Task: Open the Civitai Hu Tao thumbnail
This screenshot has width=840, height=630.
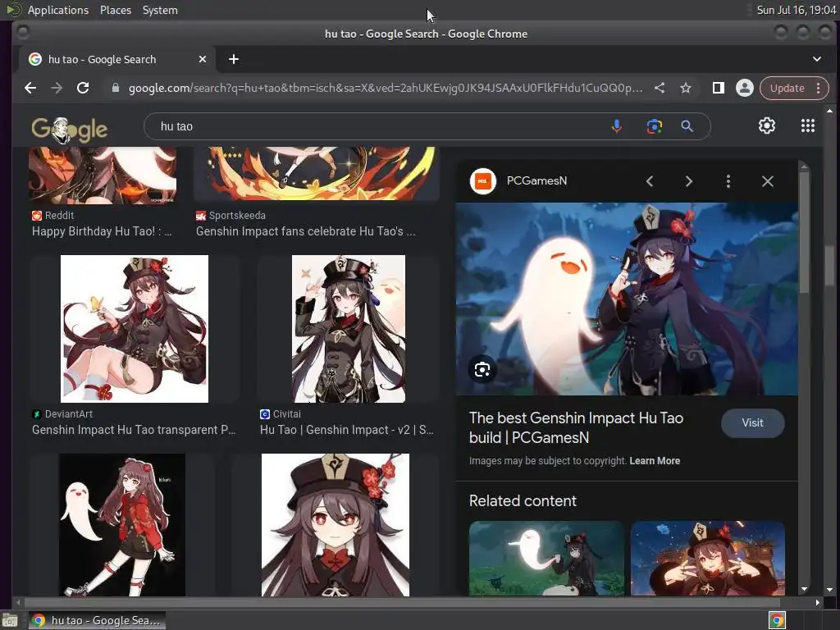Action: [348, 329]
